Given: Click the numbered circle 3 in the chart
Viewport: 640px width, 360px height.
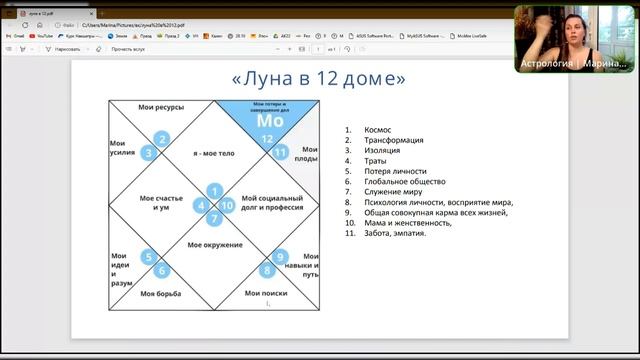Looking at the screenshot, I should click(149, 153).
